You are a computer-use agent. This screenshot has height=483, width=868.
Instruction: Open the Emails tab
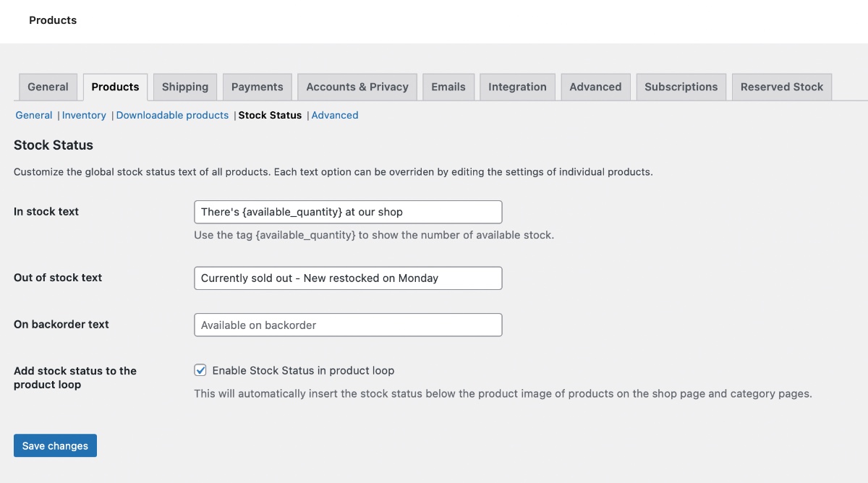coord(448,87)
